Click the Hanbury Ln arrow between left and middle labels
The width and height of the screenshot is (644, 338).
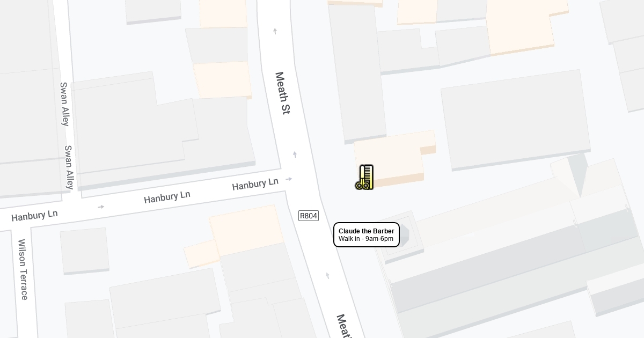101,207
